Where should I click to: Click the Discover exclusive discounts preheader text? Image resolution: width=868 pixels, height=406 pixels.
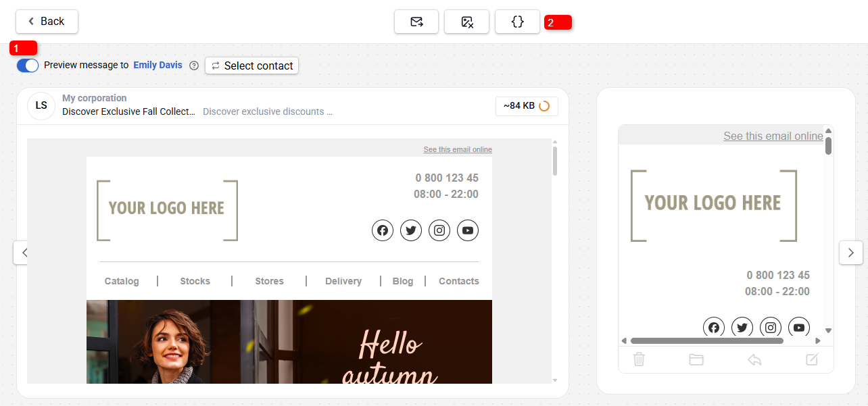coord(268,111)
